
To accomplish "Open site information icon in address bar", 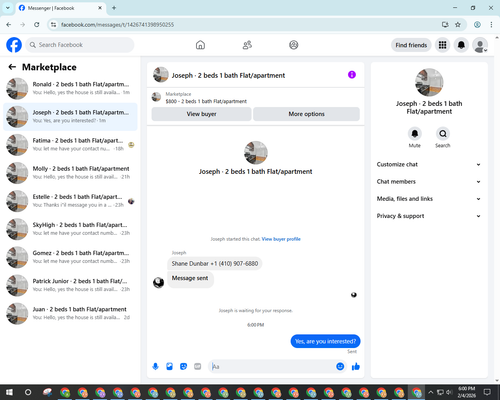I will [x=53, y=25].
